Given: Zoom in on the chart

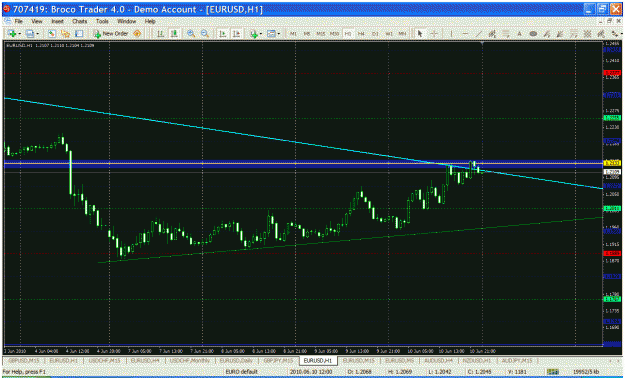Looking at the screenshot, I should (x=191, y=34).
